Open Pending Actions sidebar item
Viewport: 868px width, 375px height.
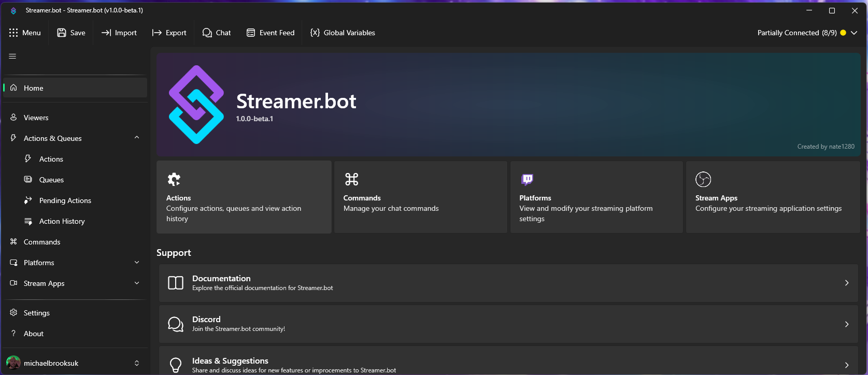75,200
